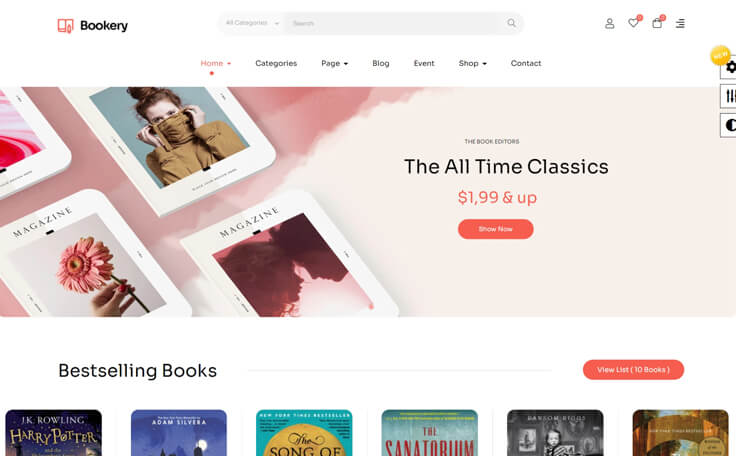Open the user account icon
The image size is (736, 456).
tap(609, 23)
